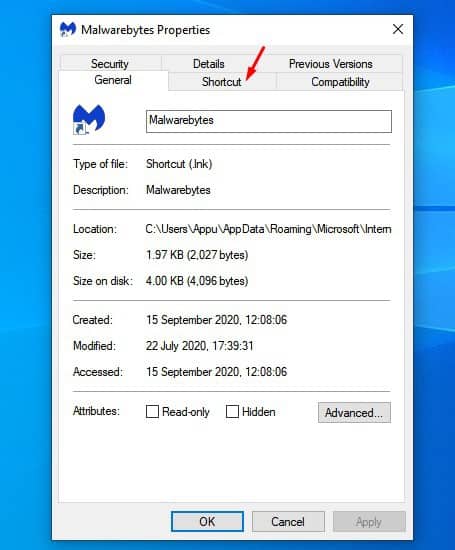Enable the Read-only attribute checkbox
Viewport: 455px width, 550px height.
coord(152,411)
